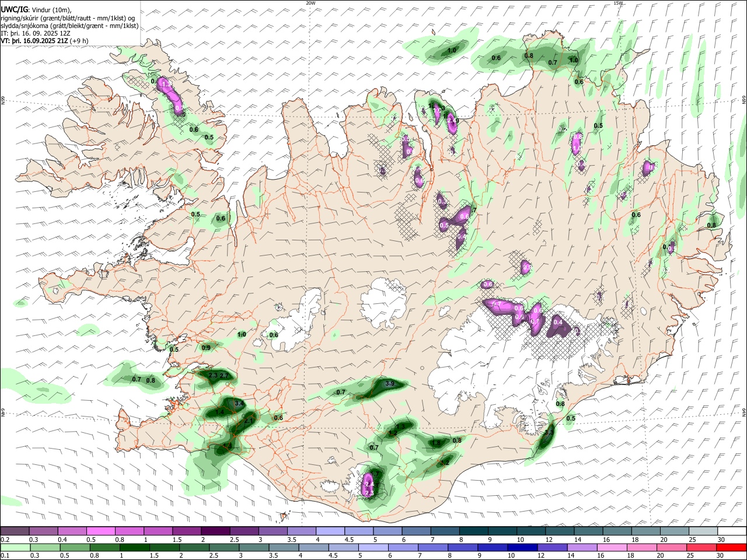Click the '30' label under the red swatch
The image size is (747, 560).
pos(721,556)
